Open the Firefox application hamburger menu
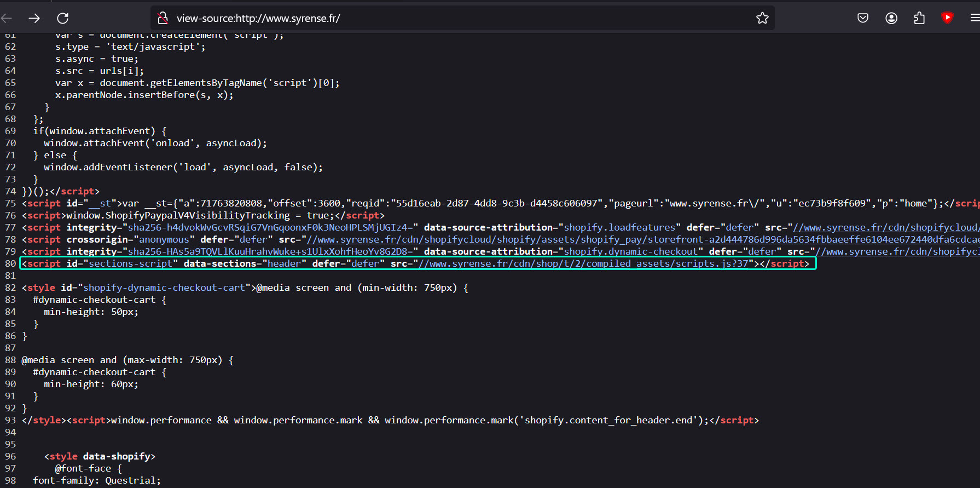 974,18
